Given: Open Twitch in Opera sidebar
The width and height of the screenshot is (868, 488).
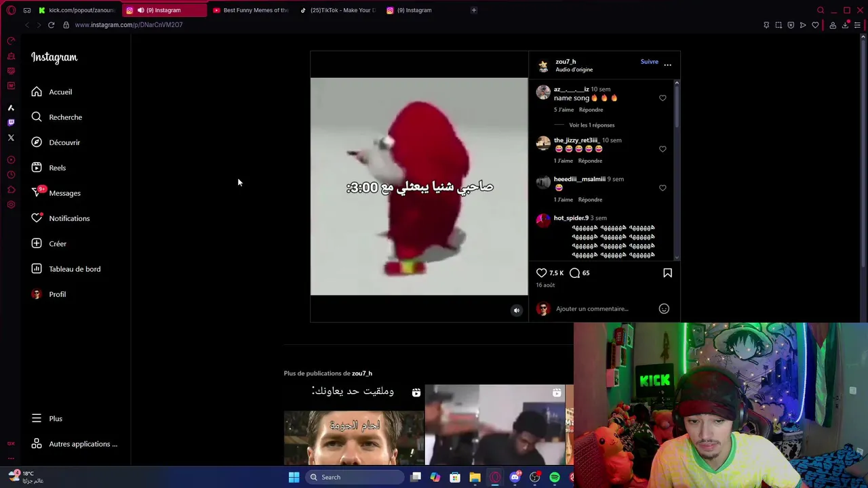Looking at the screenshot, I should coord(11,123).
